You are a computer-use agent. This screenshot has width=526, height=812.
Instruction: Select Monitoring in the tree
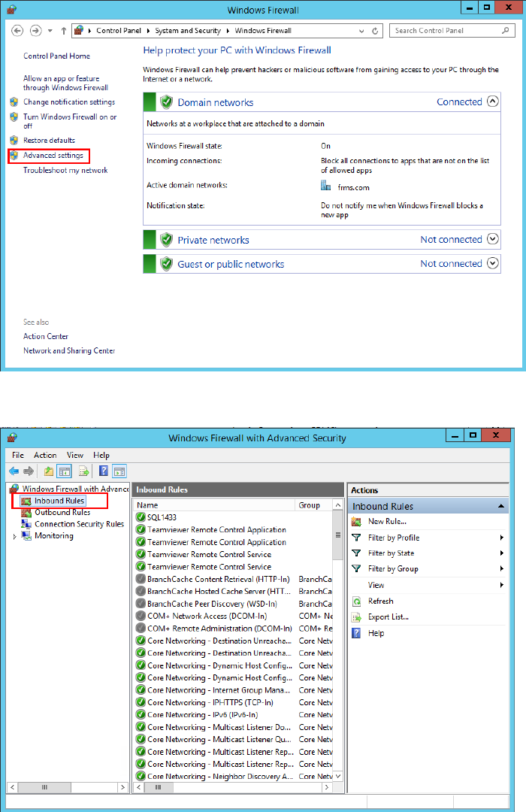click(54, 536)
